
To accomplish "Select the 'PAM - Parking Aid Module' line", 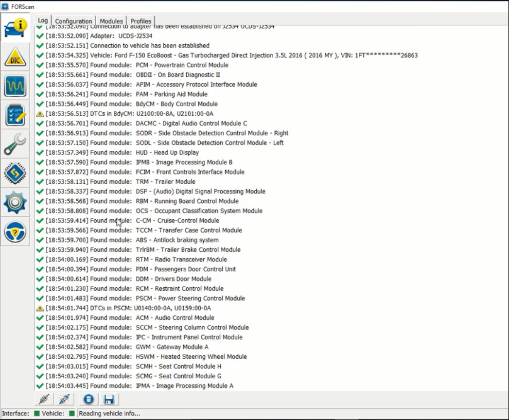I will pos(126,94).
